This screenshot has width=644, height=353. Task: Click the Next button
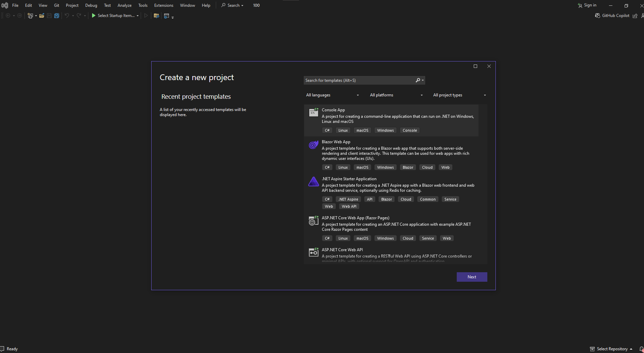point(472,277)
